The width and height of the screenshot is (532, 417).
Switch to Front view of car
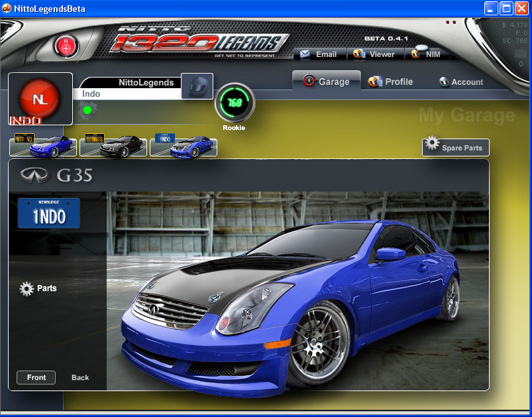click(36, 377)
